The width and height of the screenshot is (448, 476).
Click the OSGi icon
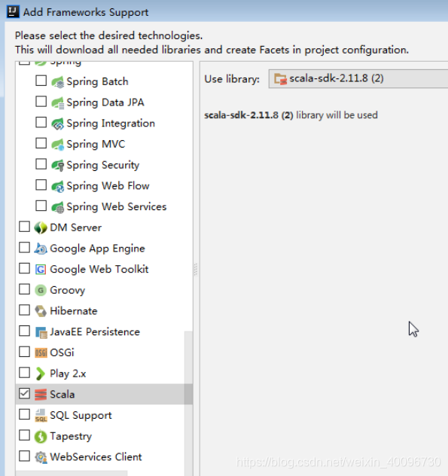click(41, 352)
